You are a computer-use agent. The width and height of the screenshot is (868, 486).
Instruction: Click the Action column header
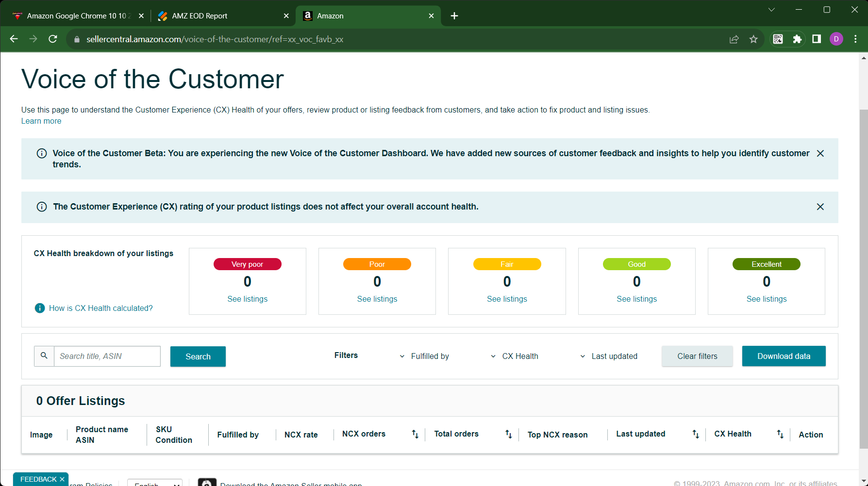(811, 435)
